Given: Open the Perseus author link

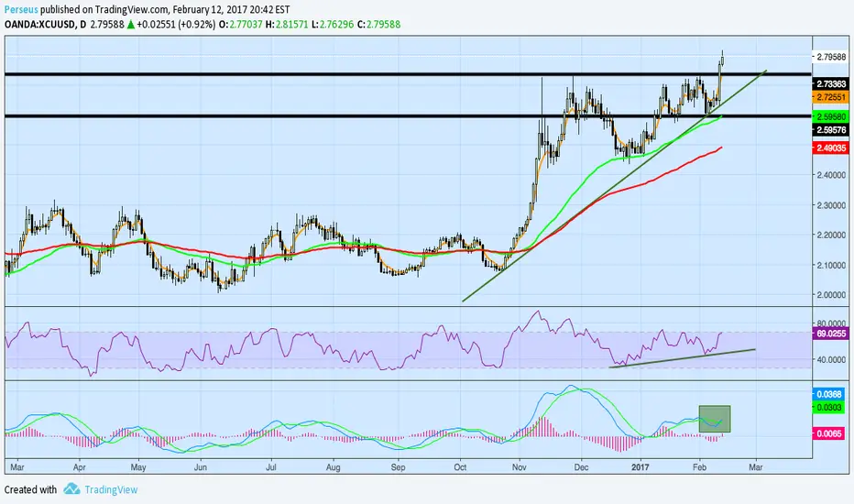Looking at the screenshot, I should coord(21,9).
